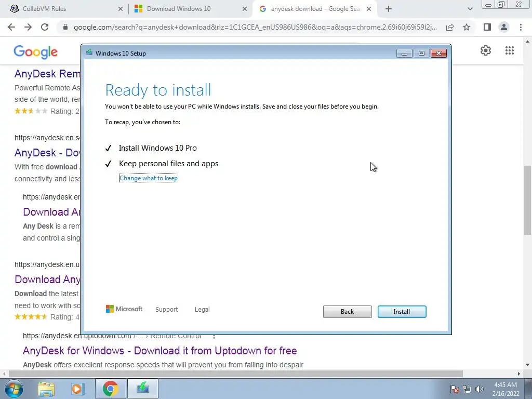Viewport: 532px width, 399px height.
Task: Open 'AnyDesk for Windows - Download it from Uptodown' result
Action: coord(160,351)
